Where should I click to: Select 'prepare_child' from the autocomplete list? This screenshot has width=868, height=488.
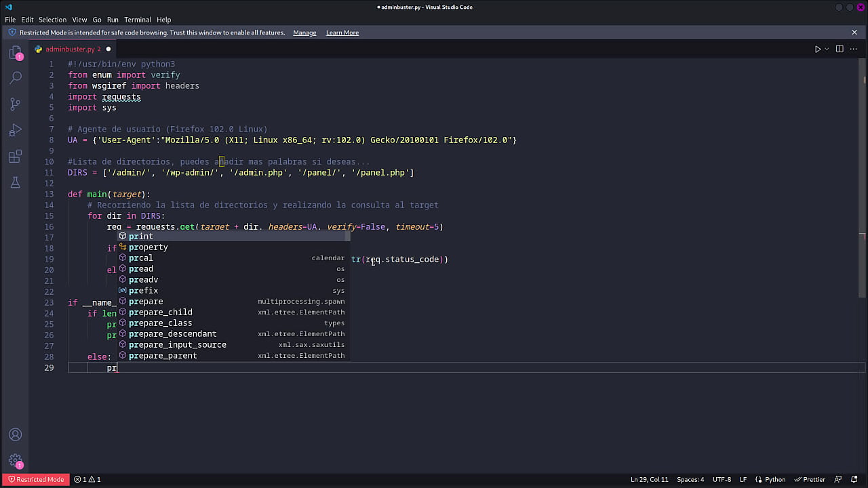(160, 312)
